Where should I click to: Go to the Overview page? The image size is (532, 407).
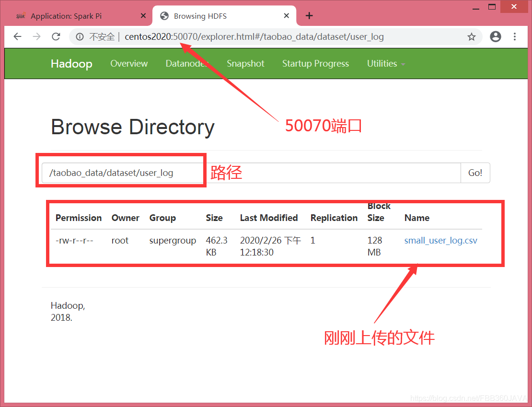point(129,63)
